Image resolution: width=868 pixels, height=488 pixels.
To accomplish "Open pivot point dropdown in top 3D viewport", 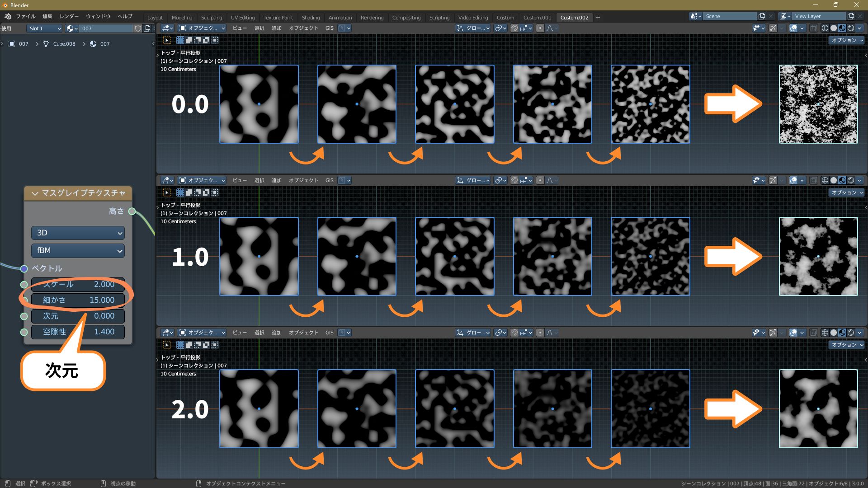I will click(x=500, y=28).
